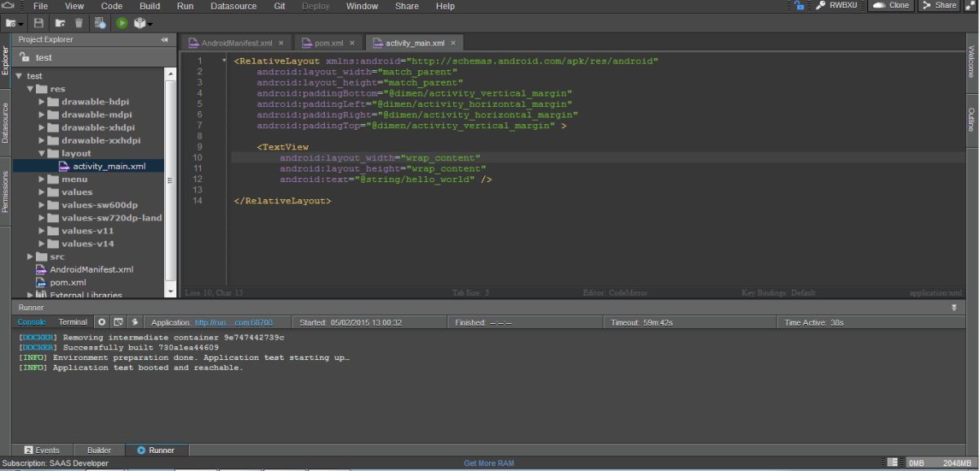The height and width of the screenshot is (471, 980).
Task: Switch to the Events bottom tab
Action: click(42, 450)
